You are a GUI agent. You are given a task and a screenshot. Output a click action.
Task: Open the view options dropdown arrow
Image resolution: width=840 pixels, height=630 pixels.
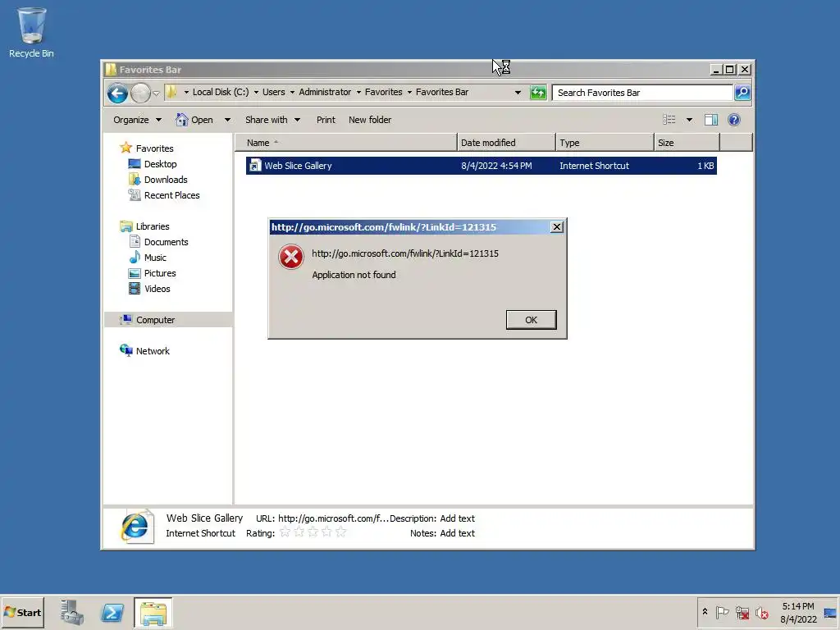pos(689,120)
